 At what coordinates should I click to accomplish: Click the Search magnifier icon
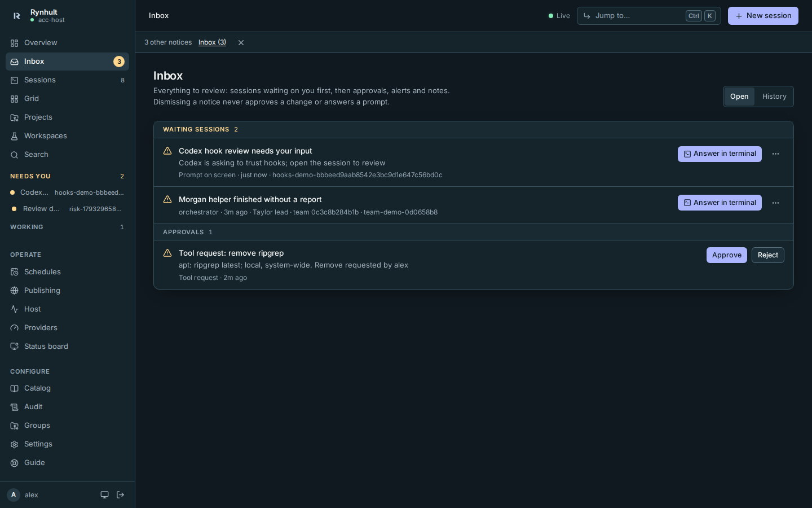click(14, 155)
